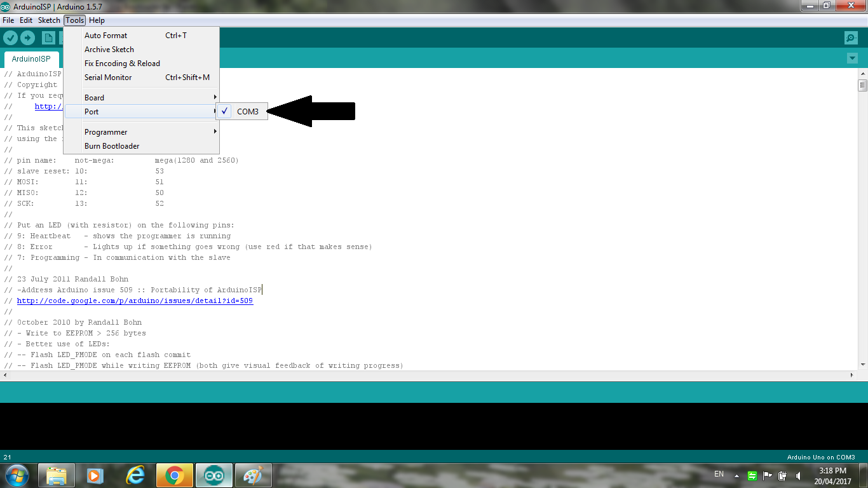Screen dimensions: 868x488
Task: Expand the Board submenu
Action: [x=142, y=97]
